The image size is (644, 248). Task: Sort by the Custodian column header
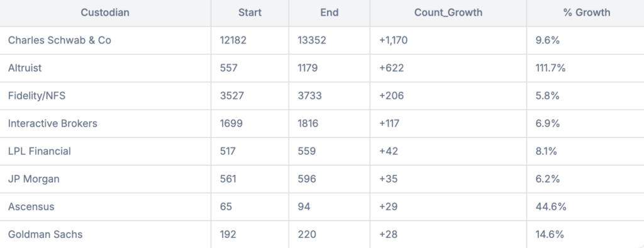point(105,13)
